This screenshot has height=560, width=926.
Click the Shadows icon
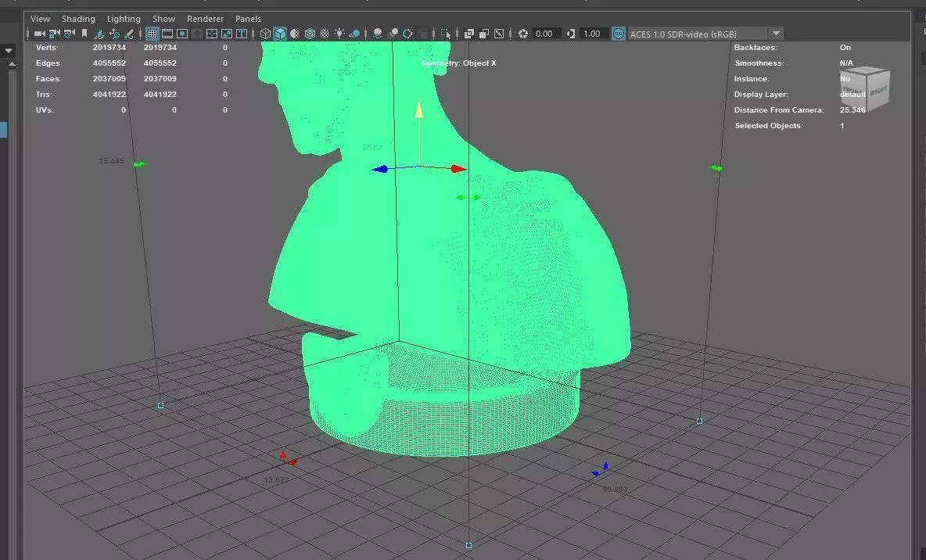pyautogui.click(x=354, y=34)
